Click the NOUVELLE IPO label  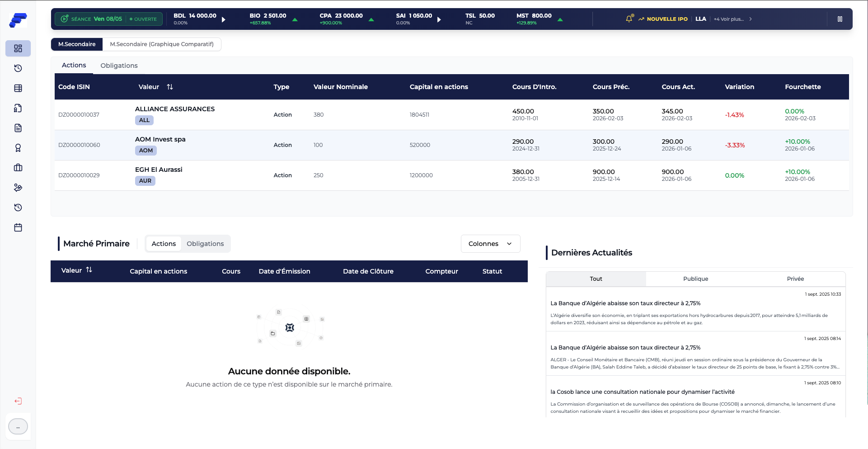click(x=667, y=19)
